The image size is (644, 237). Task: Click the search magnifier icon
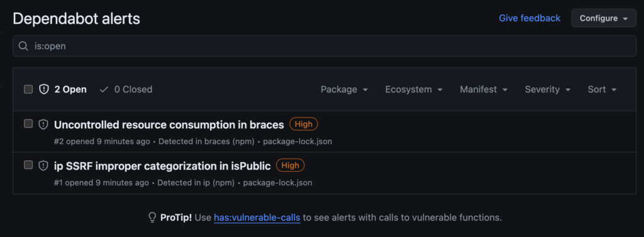(24, 46)
